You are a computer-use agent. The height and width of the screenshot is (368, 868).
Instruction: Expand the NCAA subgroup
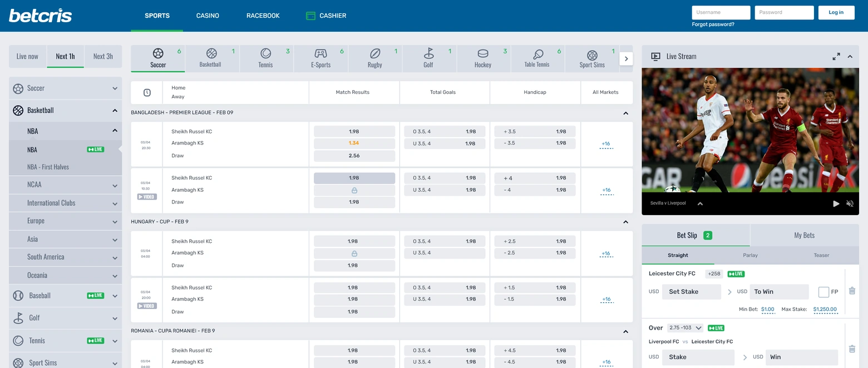click(x=115, y=186)
